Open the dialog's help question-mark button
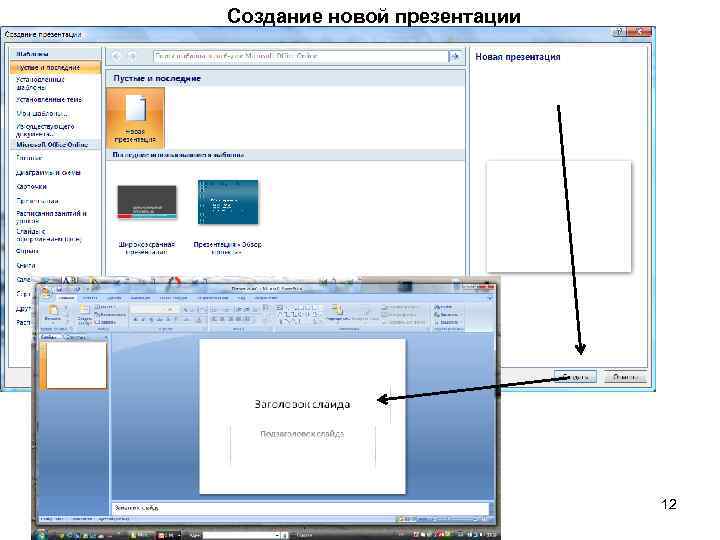This screenshot has width=720, height=540. [618, 32]
